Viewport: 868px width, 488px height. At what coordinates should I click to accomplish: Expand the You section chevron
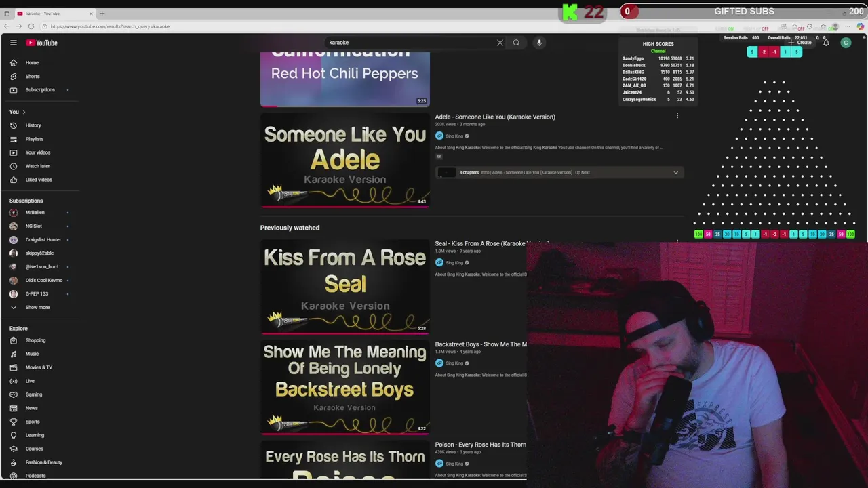click(x=24, y=112)
